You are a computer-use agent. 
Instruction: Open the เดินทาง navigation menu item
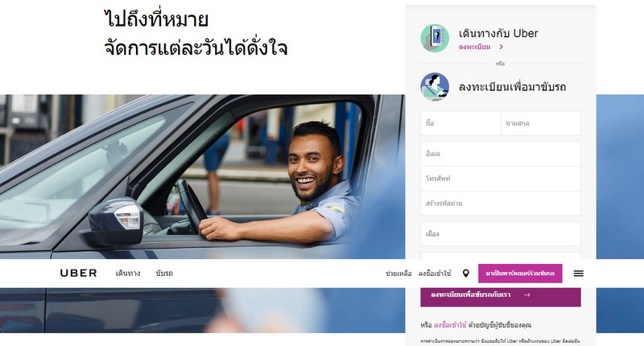(128, 274)
